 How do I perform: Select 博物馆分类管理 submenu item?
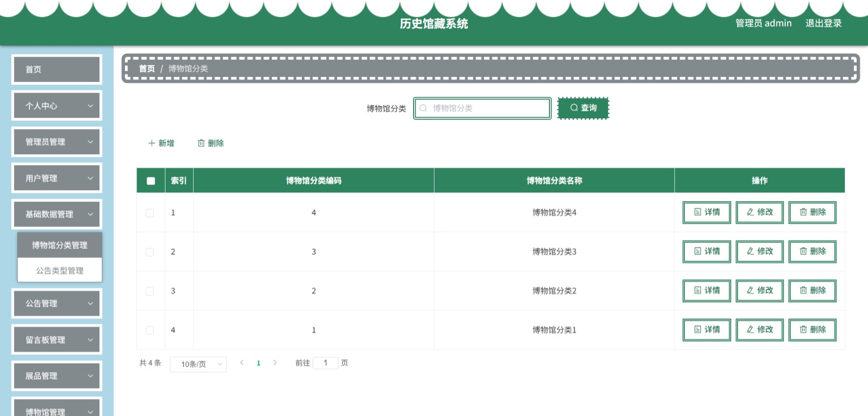click(60, 245)
